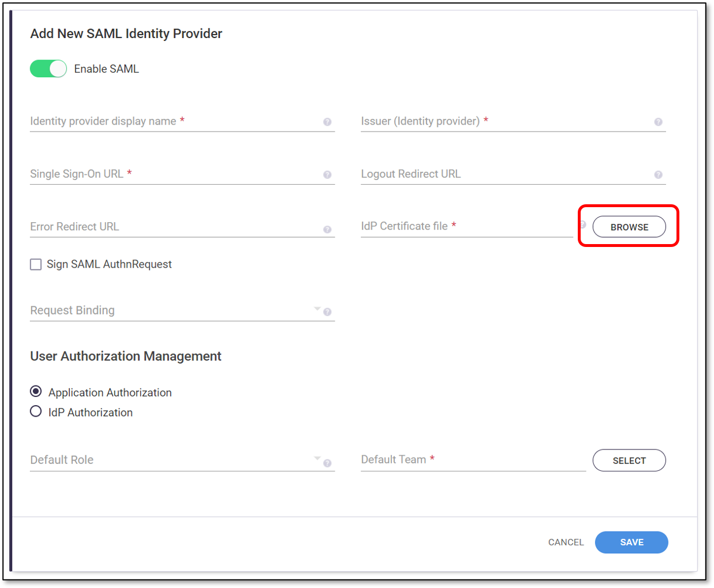Click help icon next to IdP Certificate file
The height and width of the screenshot is (588, 714).
point(582,224)
